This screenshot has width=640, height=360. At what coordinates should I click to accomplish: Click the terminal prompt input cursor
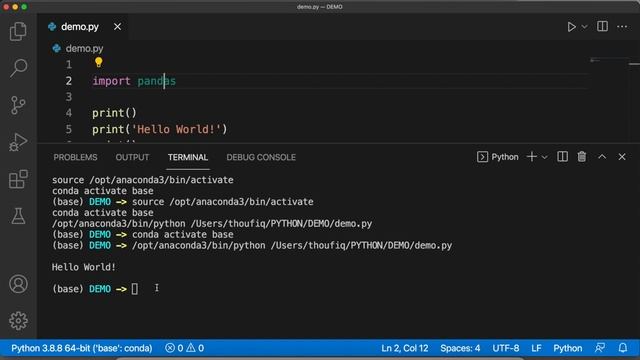coord(135,289)
